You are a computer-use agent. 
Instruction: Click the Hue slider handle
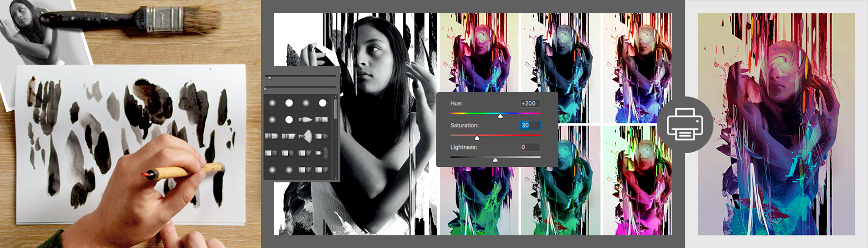click(500, 116)
